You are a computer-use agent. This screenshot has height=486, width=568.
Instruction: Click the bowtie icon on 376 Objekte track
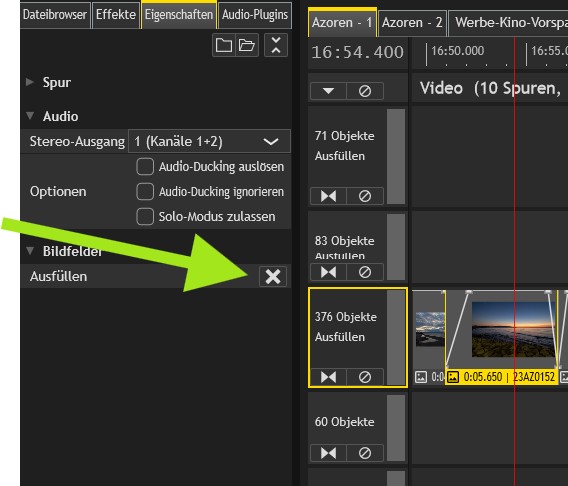[329, 377]
